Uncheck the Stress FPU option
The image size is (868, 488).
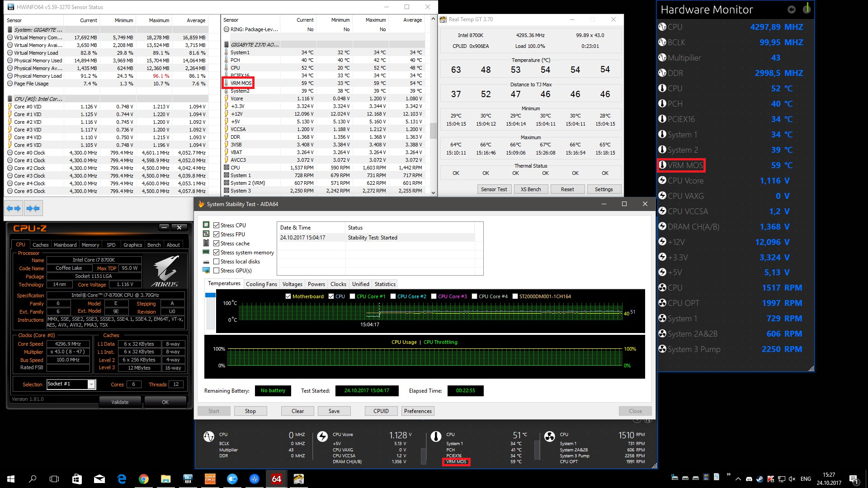click(x=217, y=235)
